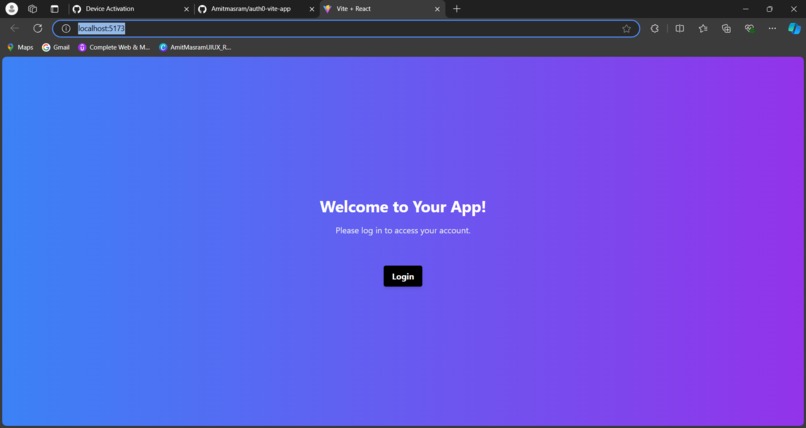Click the browser Back arrow
Image resolution: width=806 pixels, height=428 pixels.
(15, 28)
